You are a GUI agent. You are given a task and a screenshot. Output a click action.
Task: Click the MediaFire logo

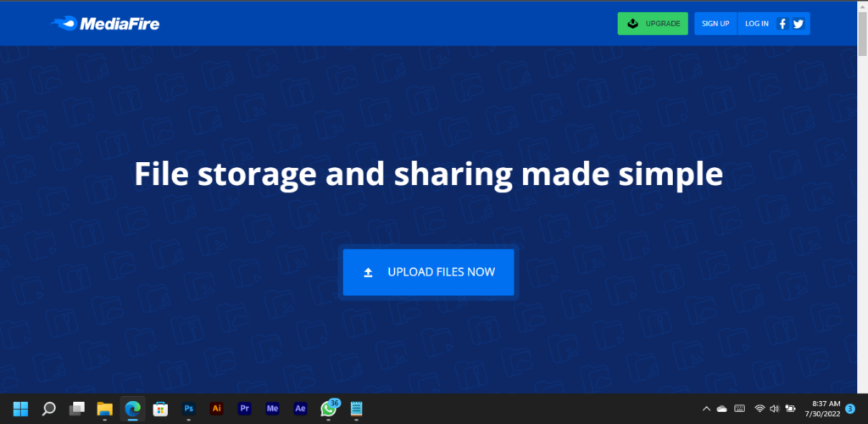tap(105, 24)
